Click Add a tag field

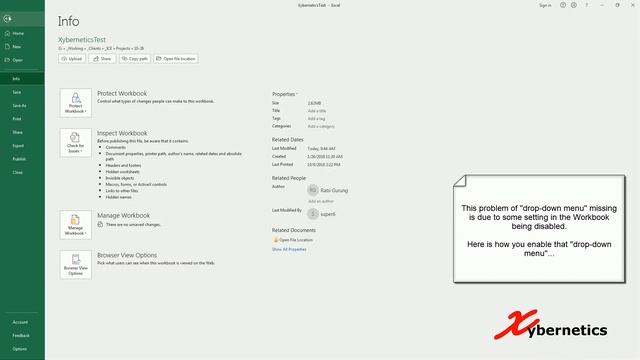pyautogui.click(x=316, y=119)
